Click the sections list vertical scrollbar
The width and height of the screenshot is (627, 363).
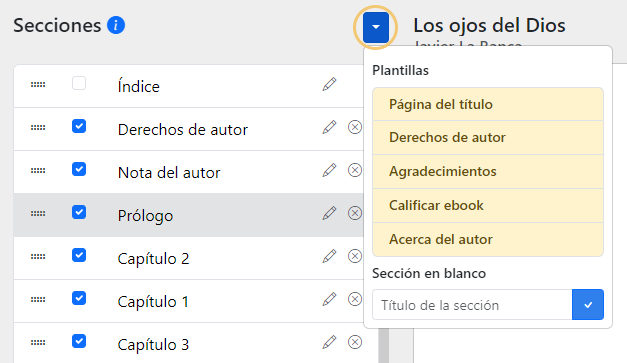pos(383,345)
